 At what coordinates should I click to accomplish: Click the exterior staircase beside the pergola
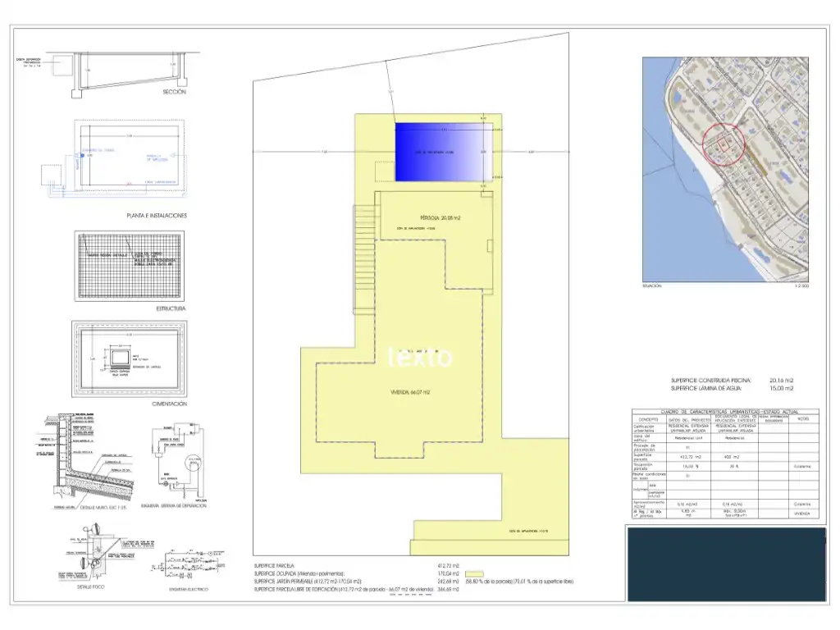tap(363, 259)
